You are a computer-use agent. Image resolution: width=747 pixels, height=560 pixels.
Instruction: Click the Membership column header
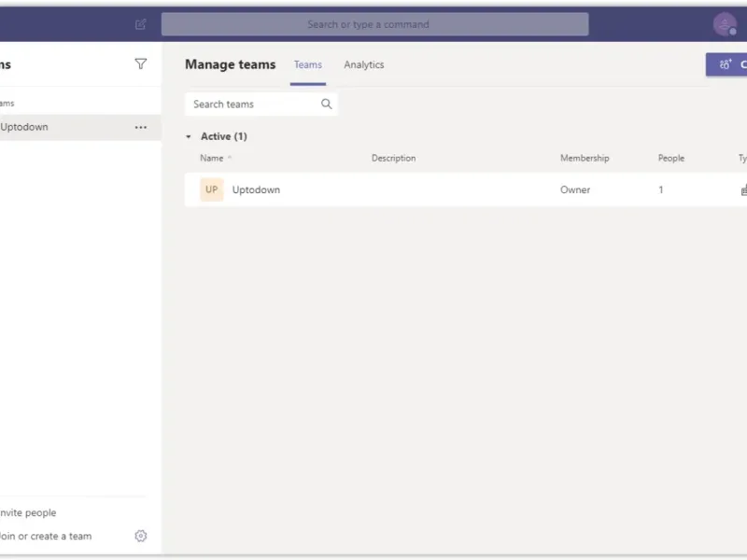point(585,158)
